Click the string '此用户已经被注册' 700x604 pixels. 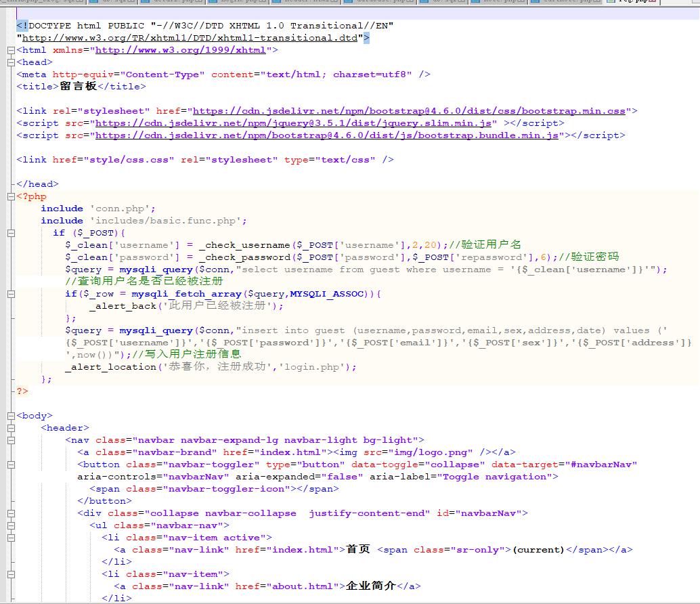click(217, 305)
